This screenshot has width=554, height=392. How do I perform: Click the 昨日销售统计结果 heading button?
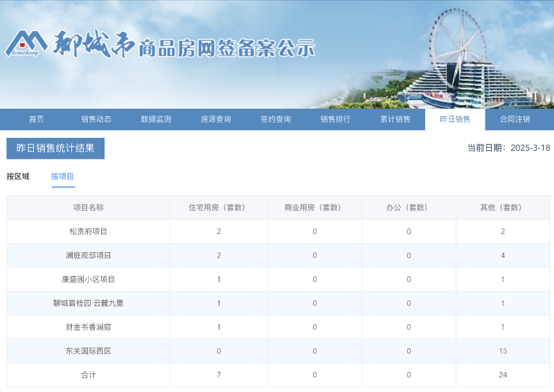[55, 148]
